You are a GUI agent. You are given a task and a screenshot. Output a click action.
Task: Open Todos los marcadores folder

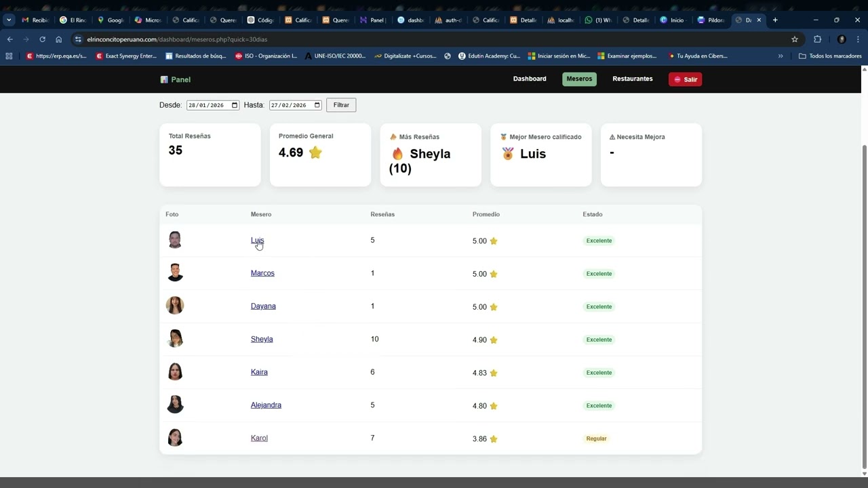pos(830,56)
